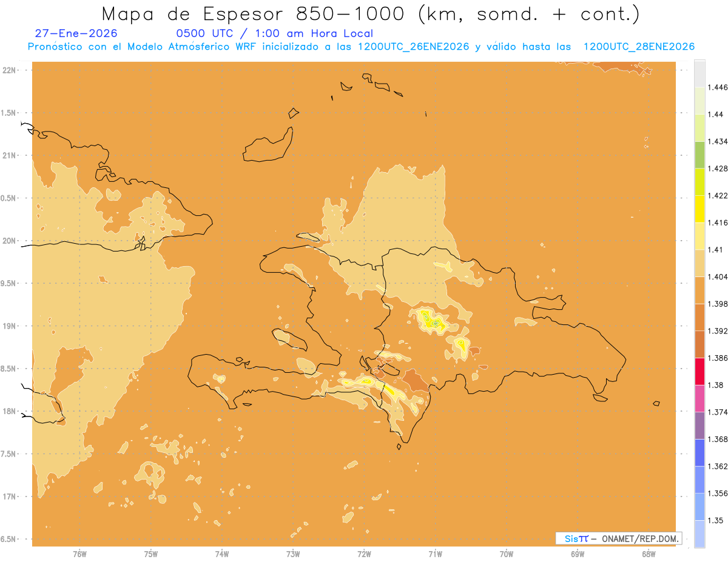The height and width of the screenshot is (562, 728).
Task: Click legend value "1.41"
Action: tap(716, 250)
